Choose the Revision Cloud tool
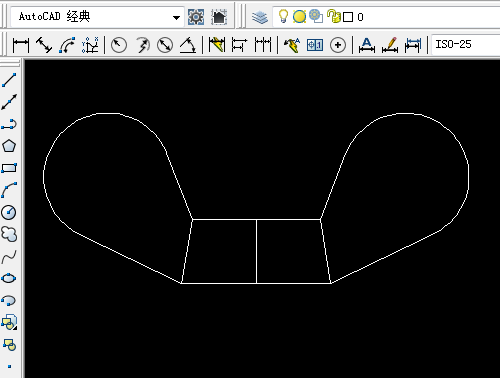Viewport: 500px width, 378px height. pyautogui.click(x=9, y=234)
